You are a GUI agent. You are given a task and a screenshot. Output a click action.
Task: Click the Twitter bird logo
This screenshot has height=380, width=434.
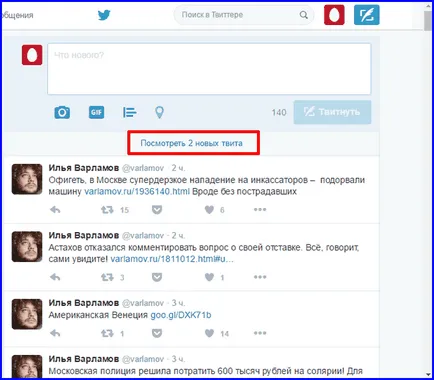pyautogui.click(x=104, y=15)
